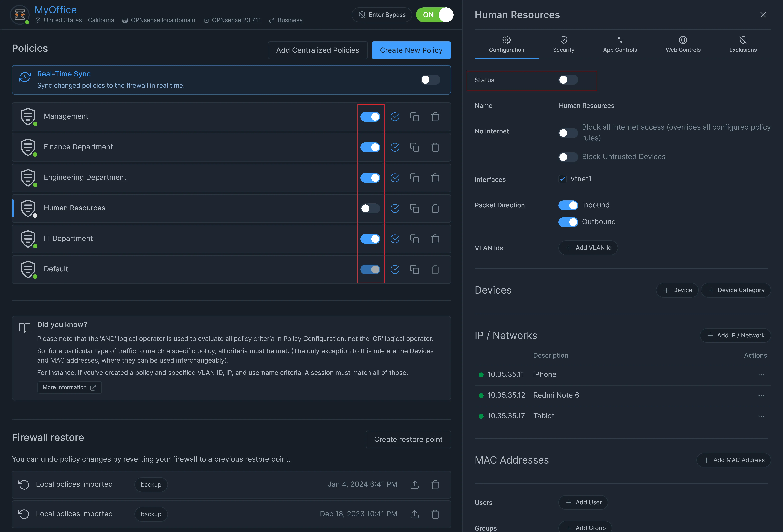The height and width of the screenshot is (532, 783).
Task: Enable Human Resources policy in the list
Action: (x=370, y=208)
